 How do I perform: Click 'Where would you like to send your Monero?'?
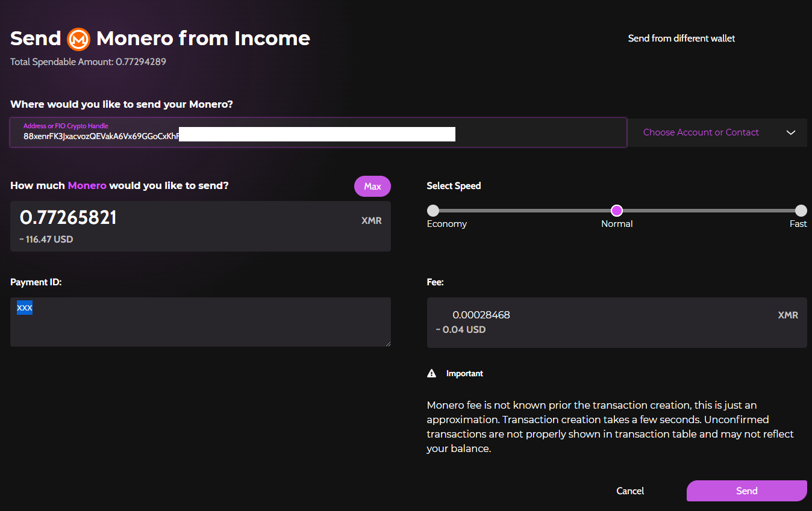tap(122, 104)
